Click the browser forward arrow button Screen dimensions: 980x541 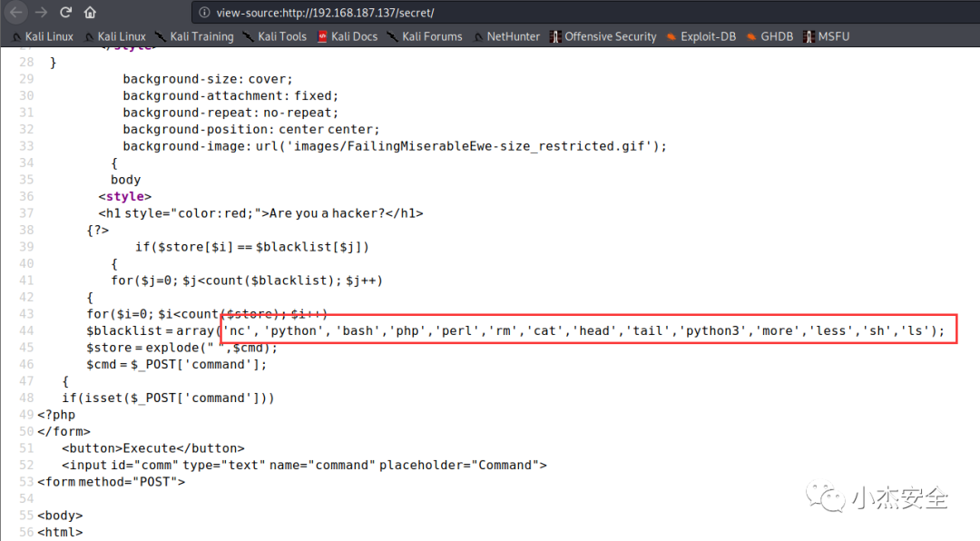(x=41, y=13)
